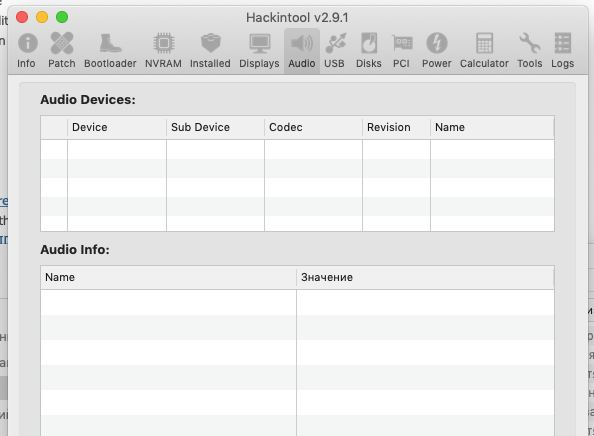Open the Power section
This screenshot has height=436, width=594.
click(437, 50)
